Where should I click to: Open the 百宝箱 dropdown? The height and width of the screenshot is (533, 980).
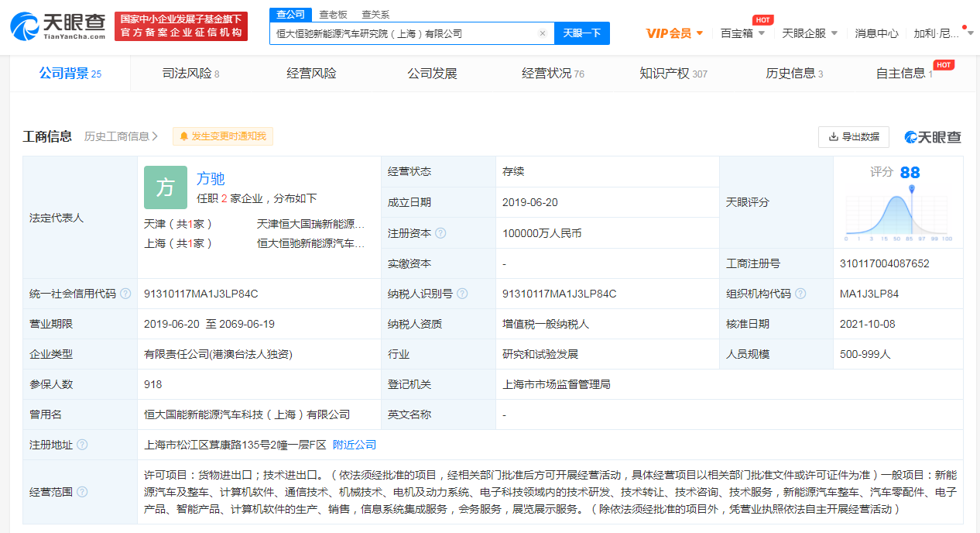coord(742,33)
